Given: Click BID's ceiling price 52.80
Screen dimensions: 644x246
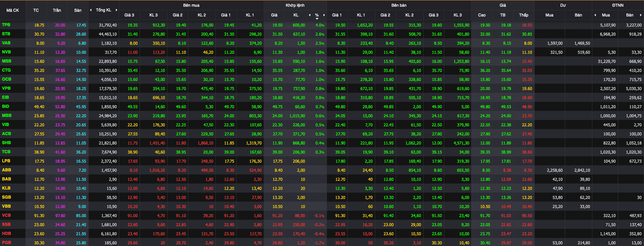Looking at the screenshot, I should 60,107.
